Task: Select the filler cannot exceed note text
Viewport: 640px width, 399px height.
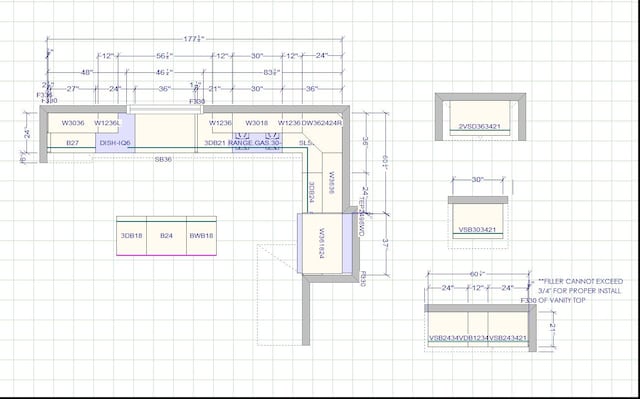Action: click(x=580, y=291)
